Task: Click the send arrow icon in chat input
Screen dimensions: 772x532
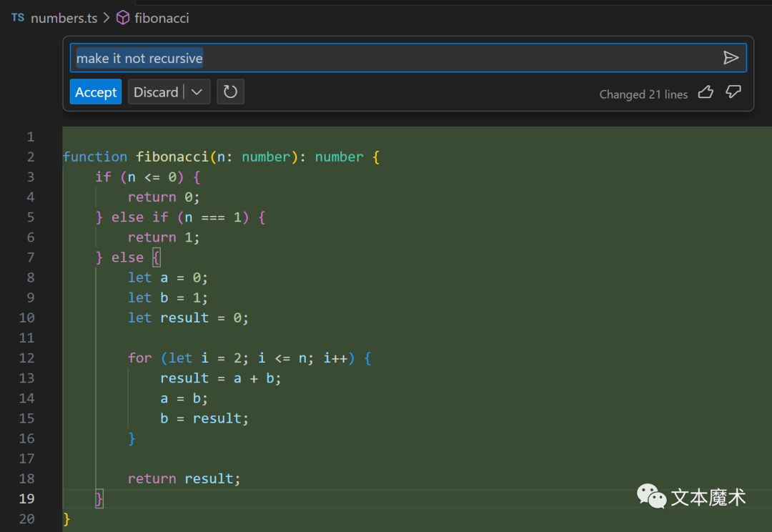Action: 731,58
